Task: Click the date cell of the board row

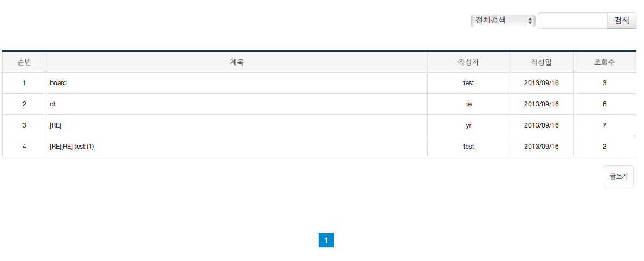Action: [x=542, y=83]
